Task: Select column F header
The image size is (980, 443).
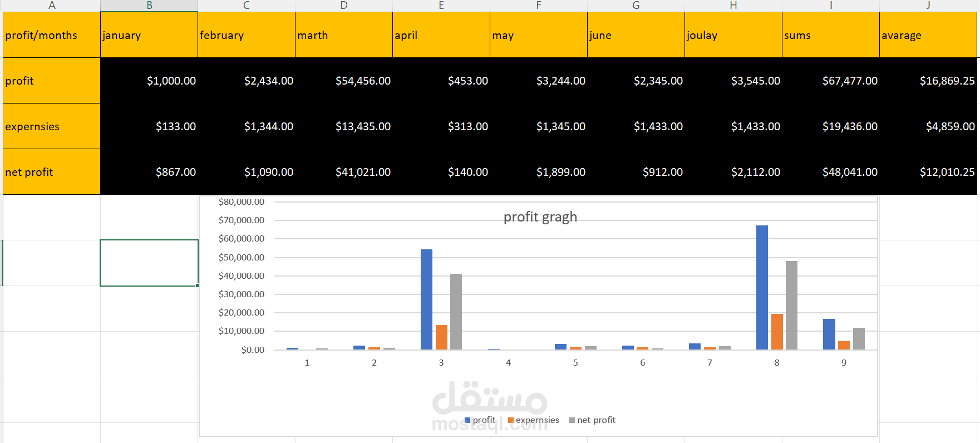Action: click(x=539, y=6)
